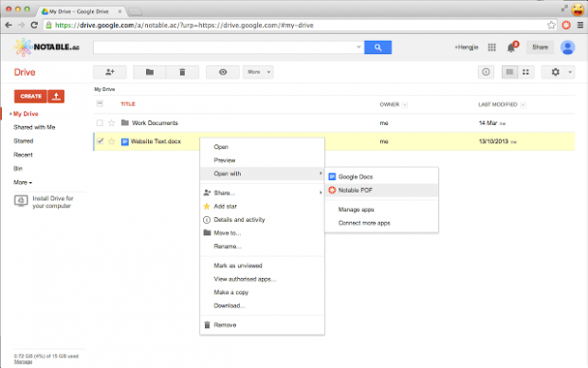Image resolution: width=588 pixels, height=368 pixels.
Task: Open the More dropdown in toolbar
Action: pyautogui.click(x=258, y=72)
